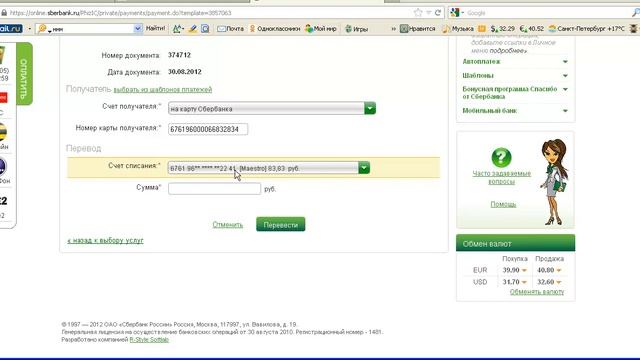The height and width of the screenshot is (360, 640).
Task: Click the Обмен валют panel header
Action: (x=516, y=243)
